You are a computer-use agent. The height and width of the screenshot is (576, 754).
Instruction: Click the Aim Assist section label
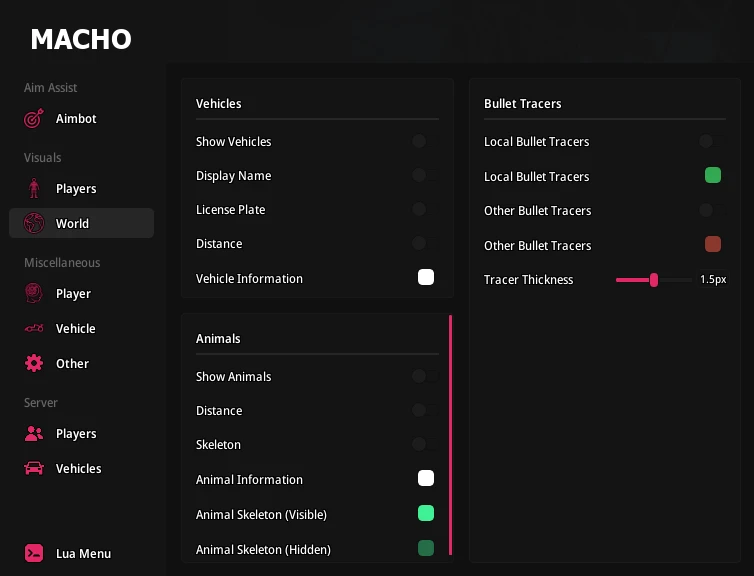pos(50,88)
